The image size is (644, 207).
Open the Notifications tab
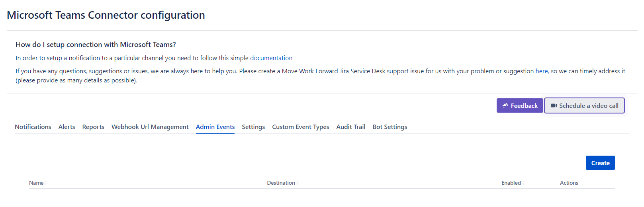[x=33, y=127]
